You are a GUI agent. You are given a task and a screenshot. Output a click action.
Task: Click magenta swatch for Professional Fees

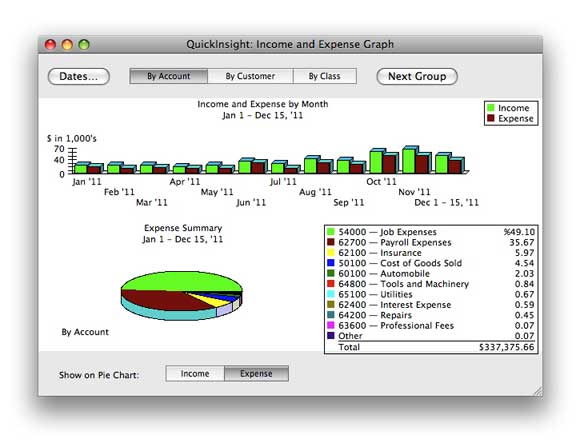[x=330, y=326]
